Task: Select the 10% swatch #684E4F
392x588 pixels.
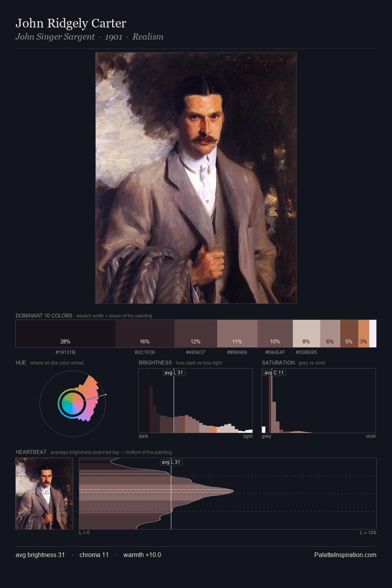Action: click(275, 334)
